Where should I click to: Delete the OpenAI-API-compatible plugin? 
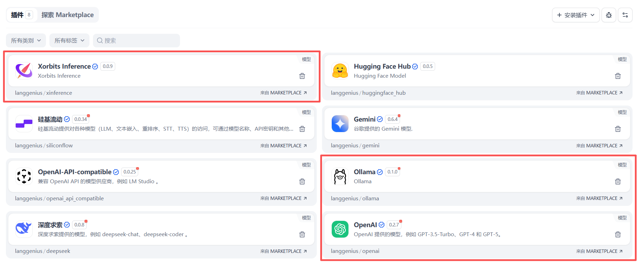click(302, 181)
